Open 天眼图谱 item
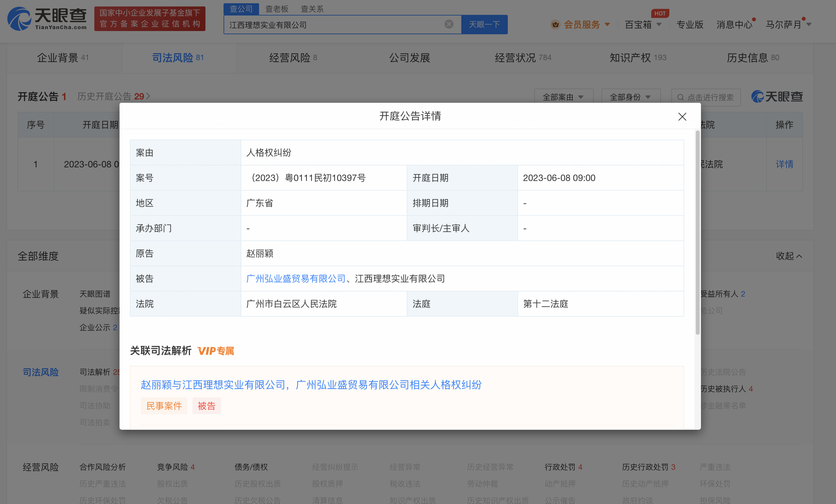Viewport: 836px width, 504px height. point(95,294)
